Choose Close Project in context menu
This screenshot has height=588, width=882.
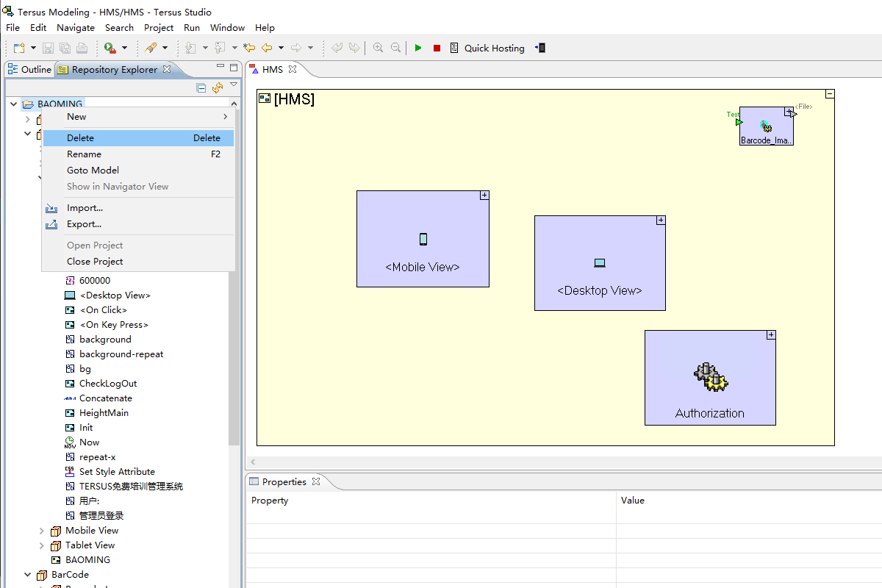(138, 262)
